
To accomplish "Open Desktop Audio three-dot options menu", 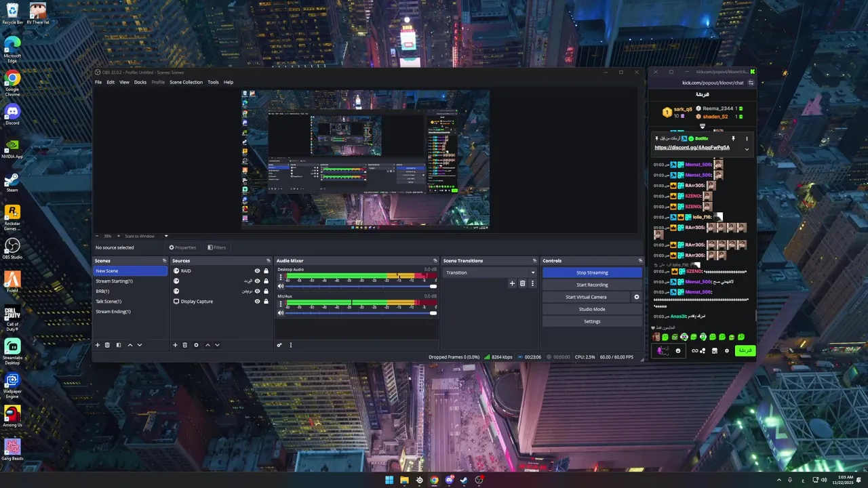I will 281,277.
